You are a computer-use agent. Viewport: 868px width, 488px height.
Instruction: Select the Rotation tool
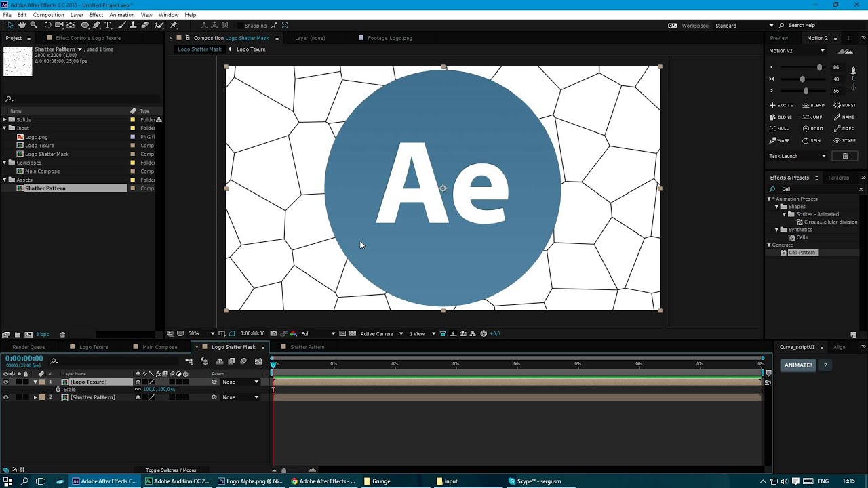(47, 25)
